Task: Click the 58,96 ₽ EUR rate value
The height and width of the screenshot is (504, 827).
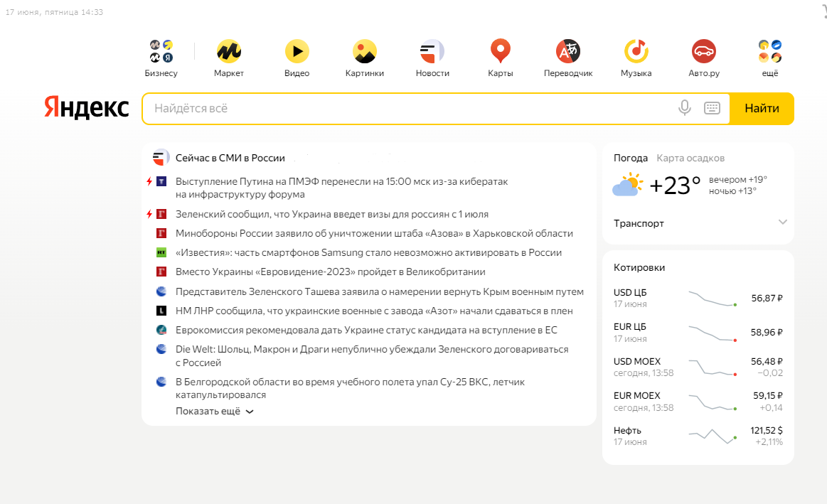Action: point(767,332)
